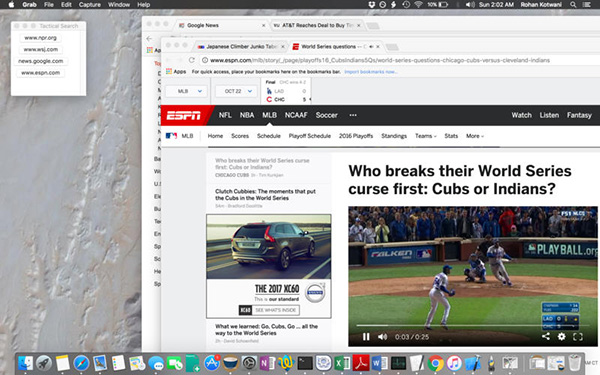Launch Safari from the Dock
The width and height of the screenshot is (600, 375).
(81, 363)
